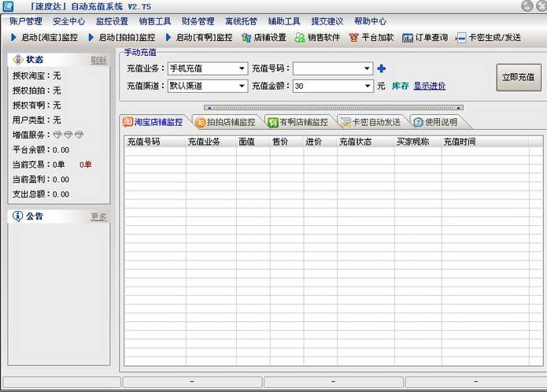
Task: Open 监控设置 menu
Action: pyautogui.click(x=112, y=21)
